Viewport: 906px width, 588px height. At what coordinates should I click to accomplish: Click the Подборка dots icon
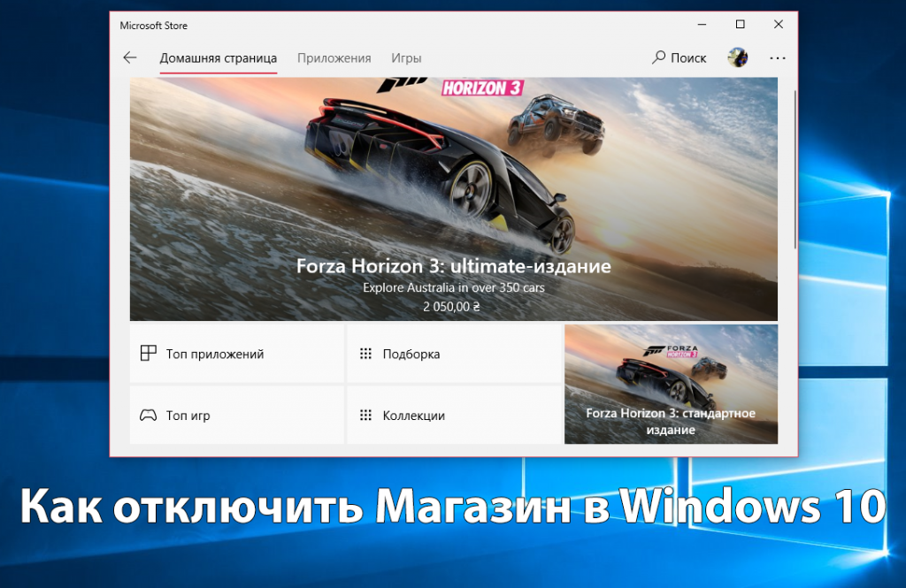(x=364, y=353)
